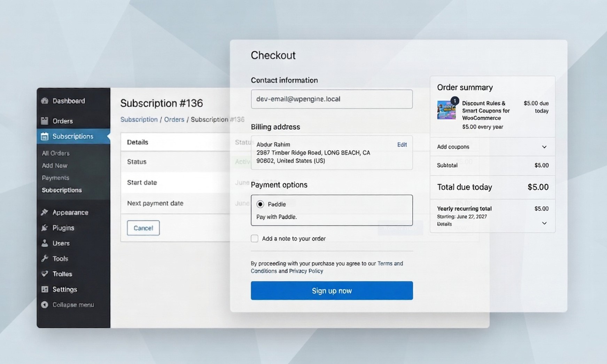Image resolution: width=607 pixels, height=364 pixels.
Task: Click the Subtotal label
Action: pyautogui.click(x=447, y=165)
